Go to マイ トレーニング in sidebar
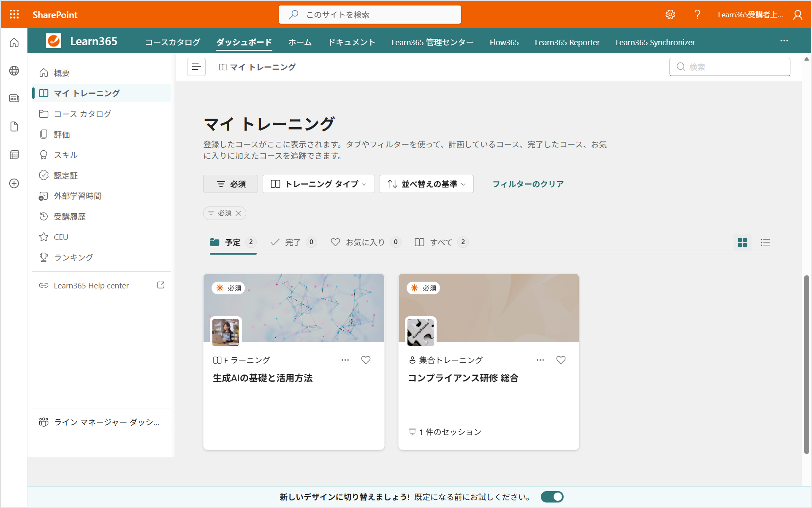This screenshot has width=812, height=508. coord(101,93)
